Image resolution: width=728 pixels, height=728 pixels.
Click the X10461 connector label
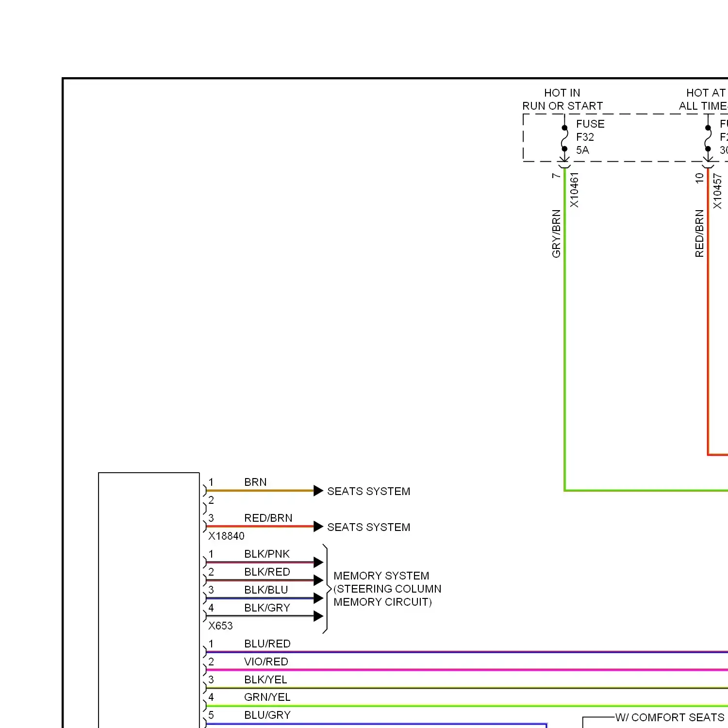574,190
